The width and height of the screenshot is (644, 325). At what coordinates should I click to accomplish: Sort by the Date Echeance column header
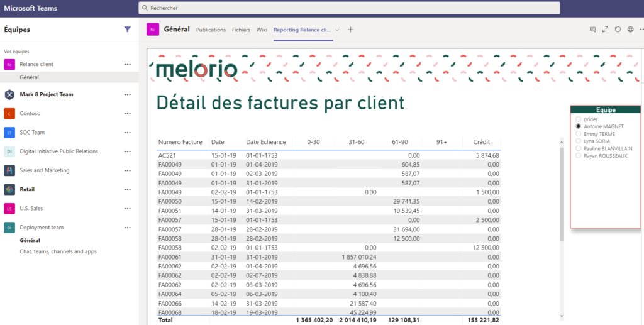[265, 142]
